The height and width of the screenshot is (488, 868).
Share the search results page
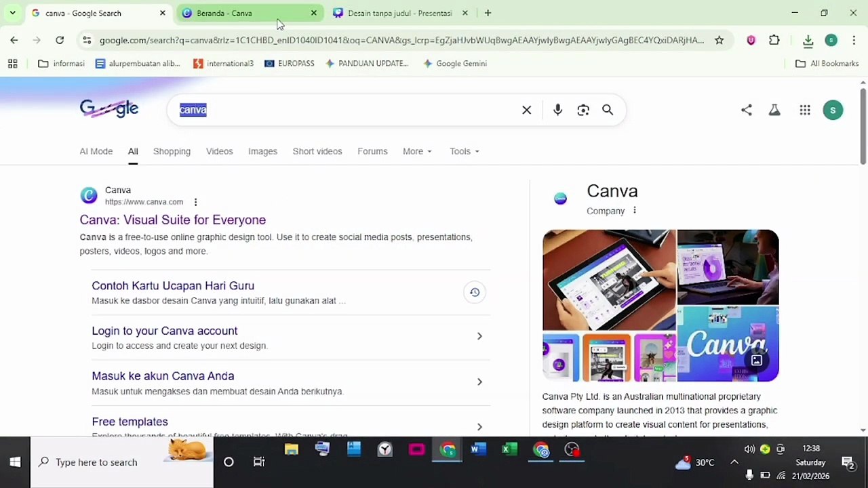pos(747,110)
